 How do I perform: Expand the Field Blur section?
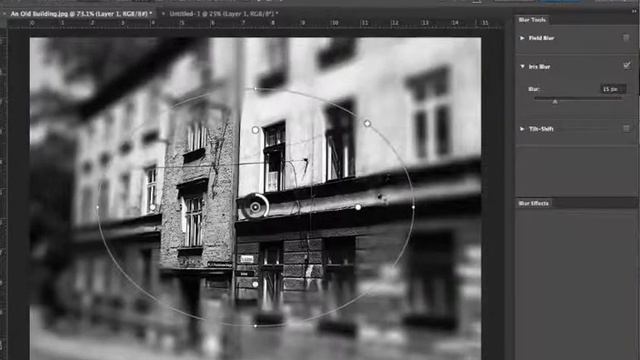(522, 38)
